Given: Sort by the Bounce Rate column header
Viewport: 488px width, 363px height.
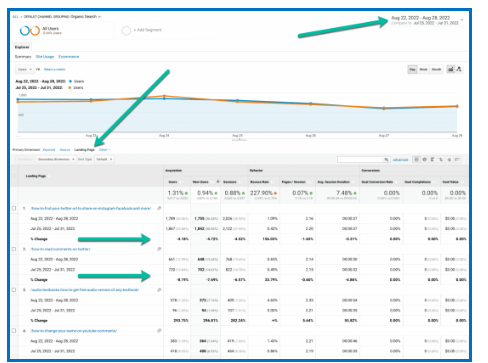Looking at the screenshot, I should pyautogui.click(x=259, y=182).
